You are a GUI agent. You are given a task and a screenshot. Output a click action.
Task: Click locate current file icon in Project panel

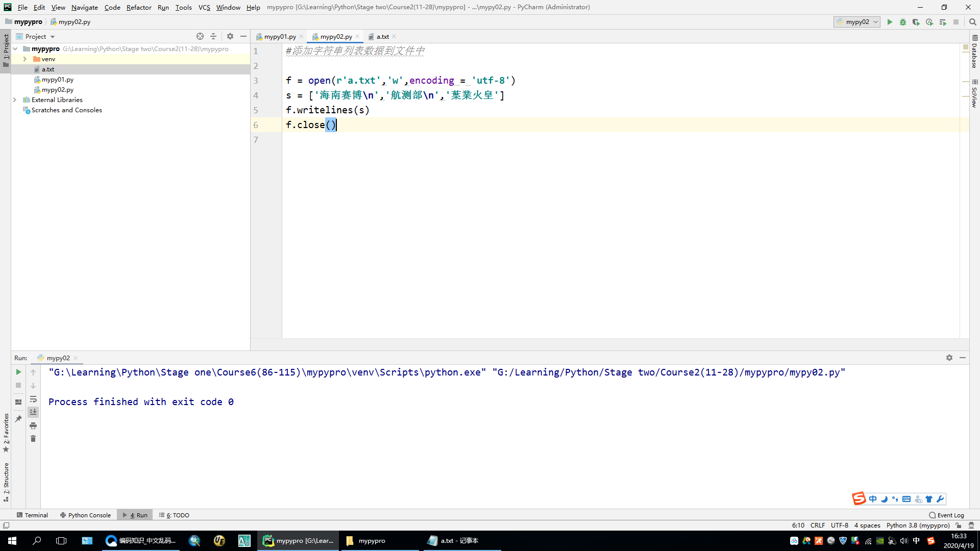pyautogui.click(x=200, y=36)
